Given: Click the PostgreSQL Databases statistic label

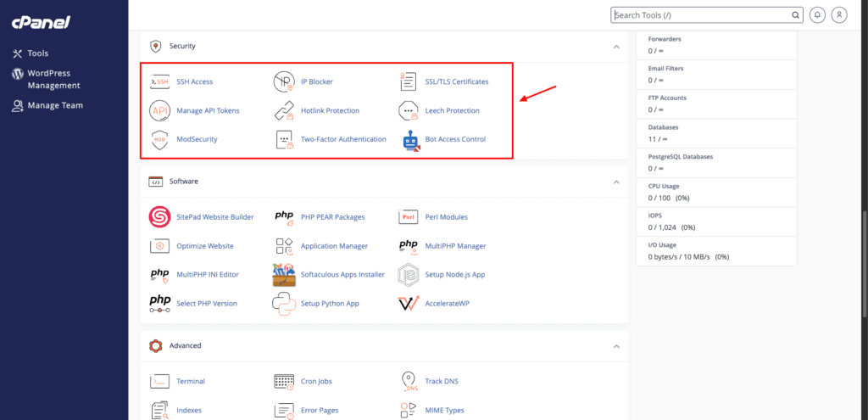Looking at the screenshot, I should [x=681, y=157].
